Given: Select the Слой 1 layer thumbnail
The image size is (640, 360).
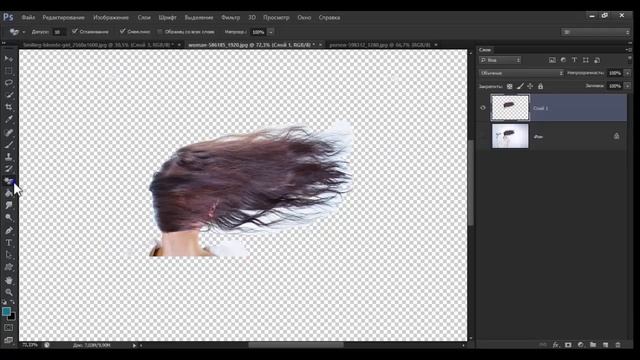Looking at the screenshot, I should click(x=510, y=108).
